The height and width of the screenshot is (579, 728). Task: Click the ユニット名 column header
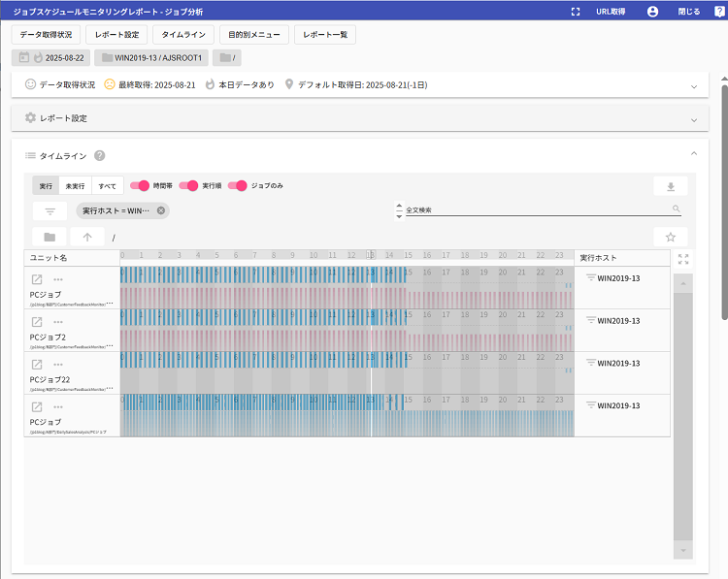[72, 258]
